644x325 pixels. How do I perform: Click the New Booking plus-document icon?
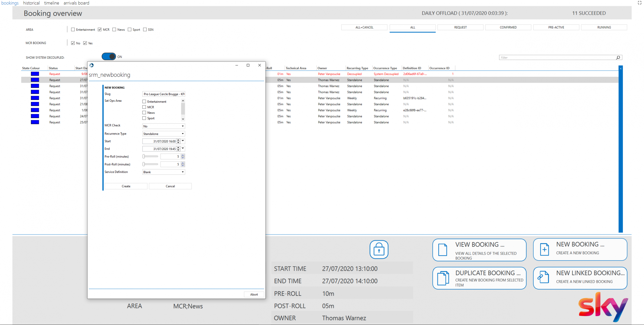[544, 249]
